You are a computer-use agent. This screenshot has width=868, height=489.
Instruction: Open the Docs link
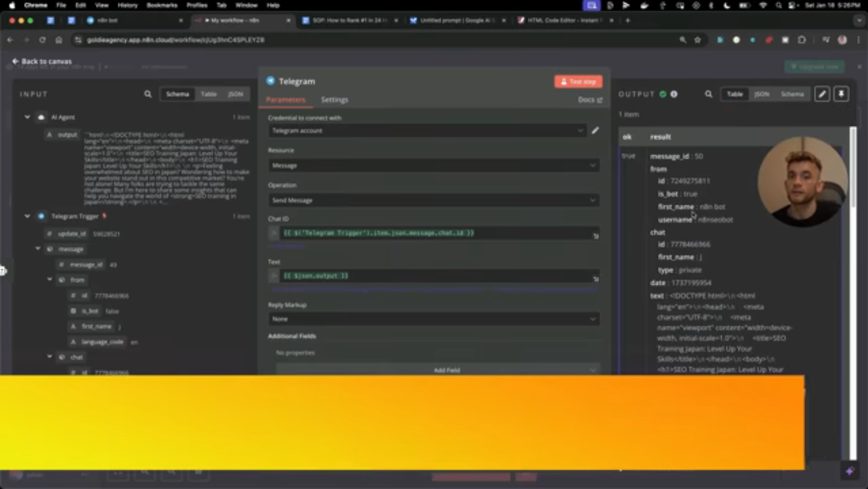[x=590, y=100]
